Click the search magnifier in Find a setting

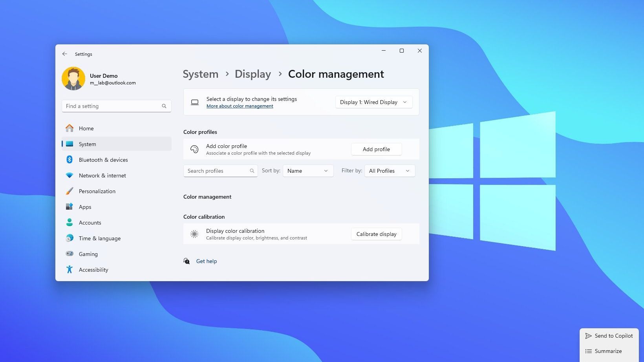click(164, 106)
